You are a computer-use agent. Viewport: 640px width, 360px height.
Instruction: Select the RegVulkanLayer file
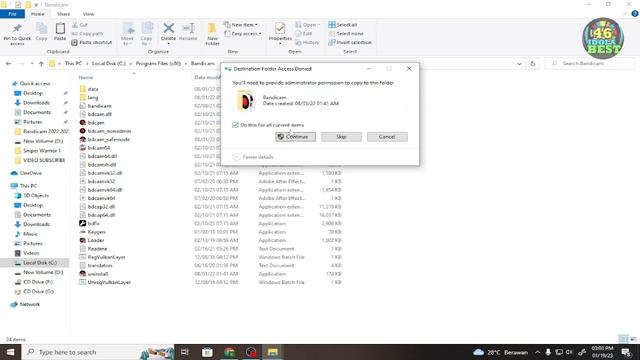click(x=107, y=257)
